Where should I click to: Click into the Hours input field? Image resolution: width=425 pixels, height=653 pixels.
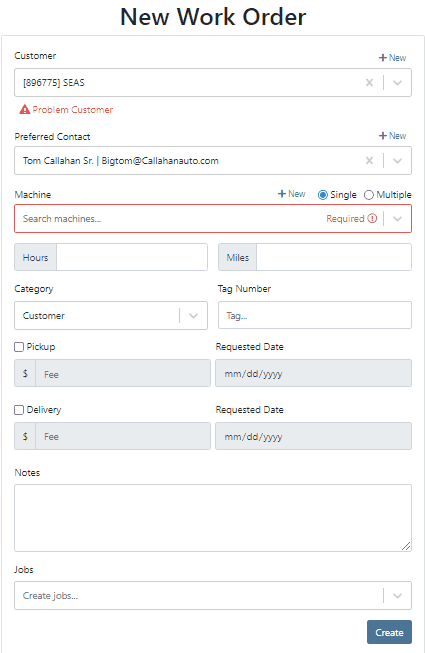point(132,257)
